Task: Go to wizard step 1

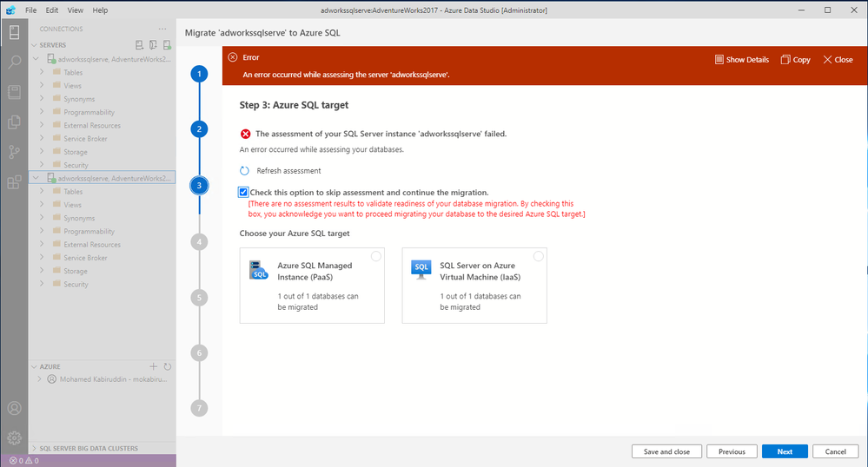Action: [x=199, y=74]
